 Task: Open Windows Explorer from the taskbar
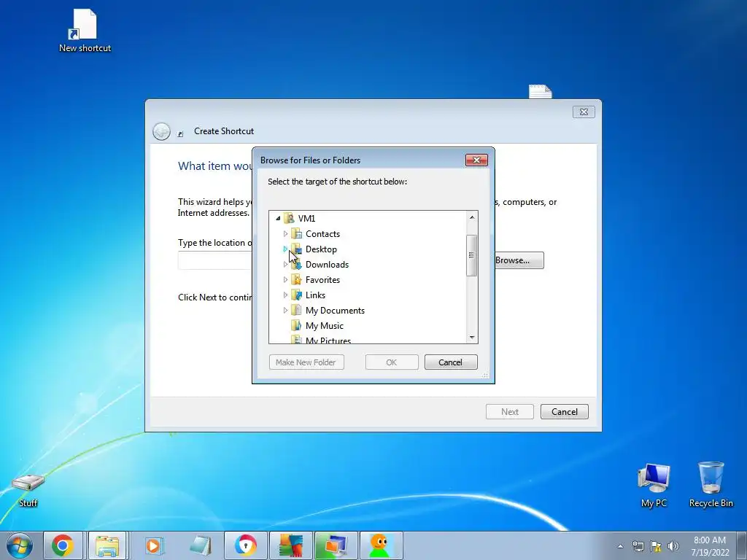pos(107,545)
